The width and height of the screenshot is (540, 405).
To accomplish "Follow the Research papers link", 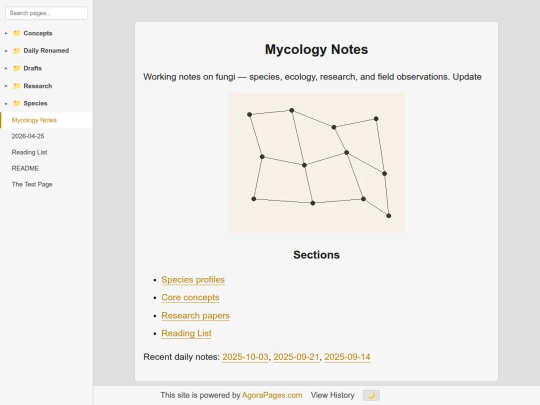I will (x=195, y=315).
